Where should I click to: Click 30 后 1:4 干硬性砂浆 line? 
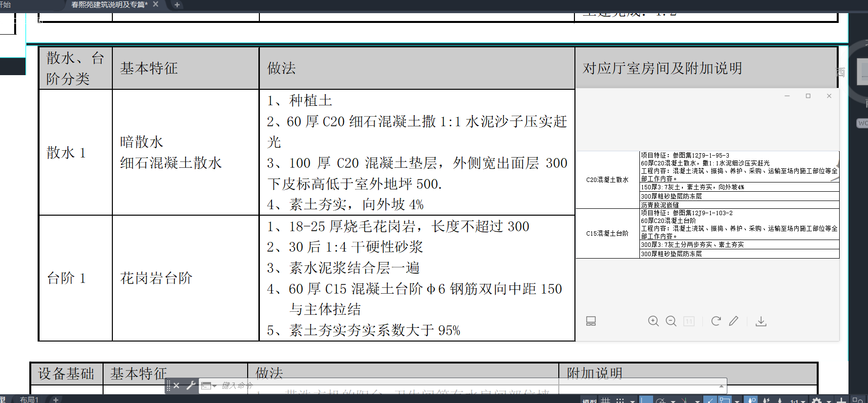coord(345,247)
